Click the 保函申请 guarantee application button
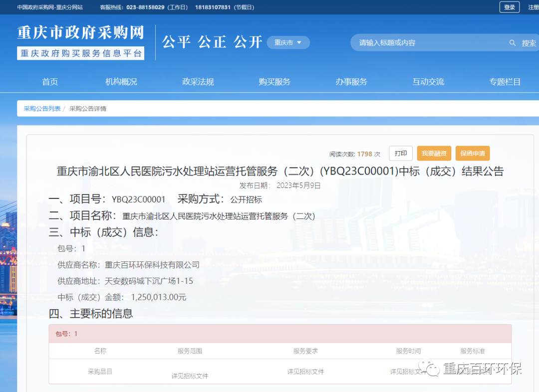This screenshot has width=539, height=392. pos(472,153)
